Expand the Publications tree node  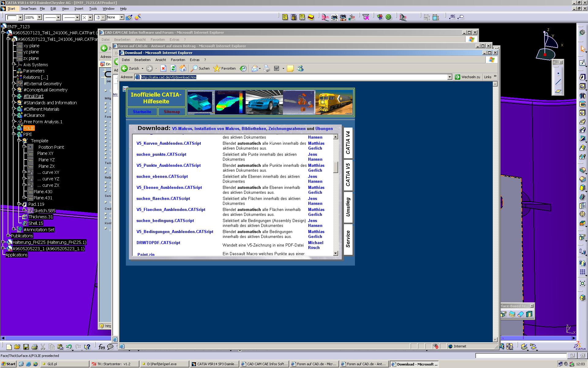pyautogui.click(x=8, y=236)
